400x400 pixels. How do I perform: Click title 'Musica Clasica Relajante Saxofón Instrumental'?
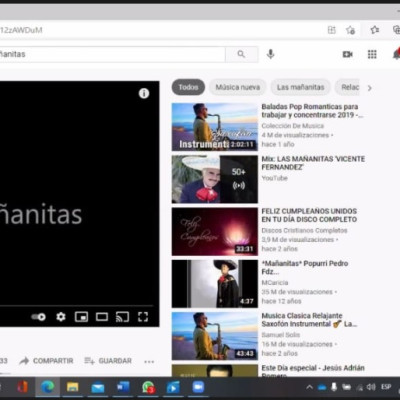click(309, 320)
